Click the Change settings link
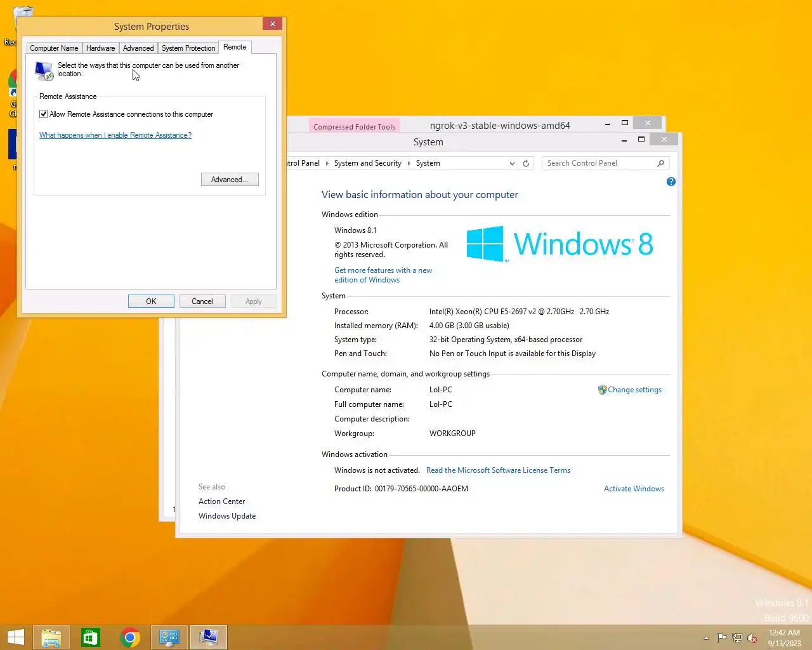 click(x=634, y=390)
